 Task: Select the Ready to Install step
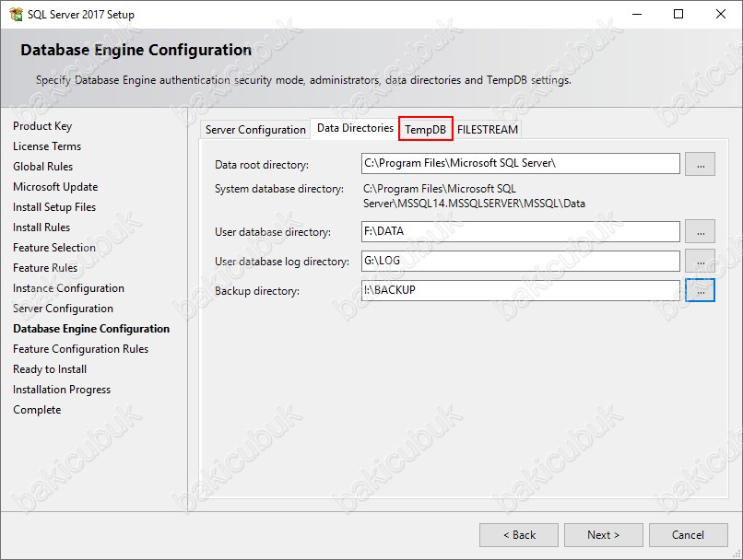(50, 369)
